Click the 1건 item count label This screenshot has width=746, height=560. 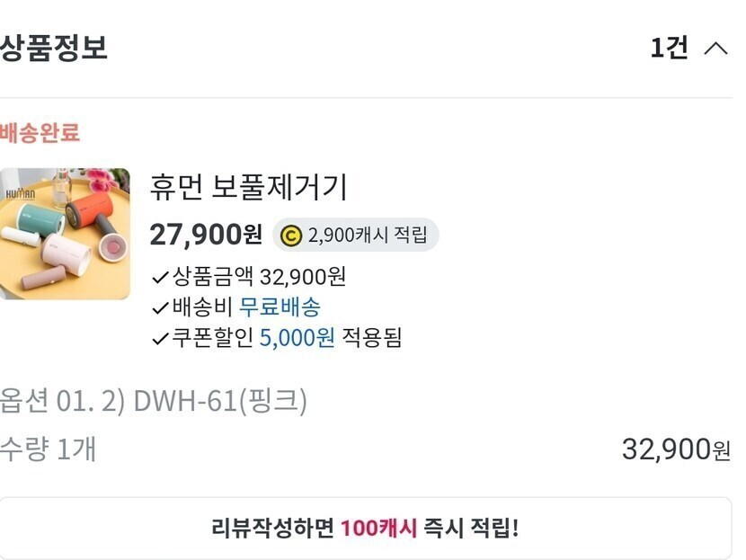click(669, 48)
